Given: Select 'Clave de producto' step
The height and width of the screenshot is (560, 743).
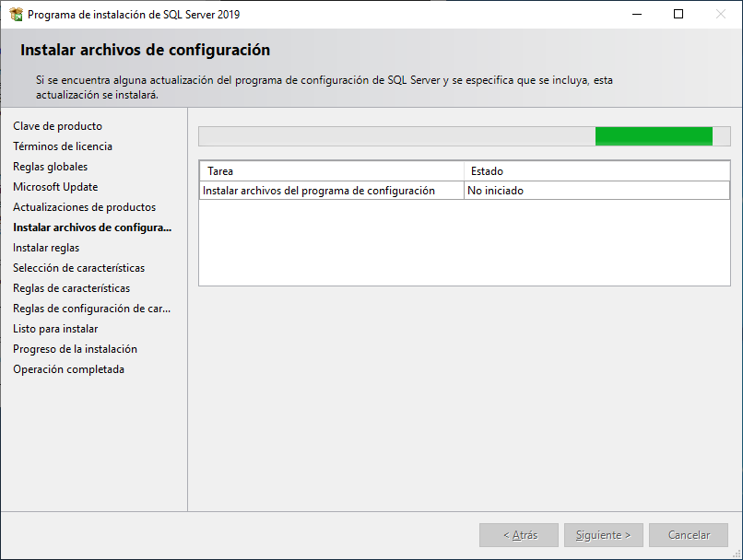Looking at the screenshot, I should pos(57,125).
